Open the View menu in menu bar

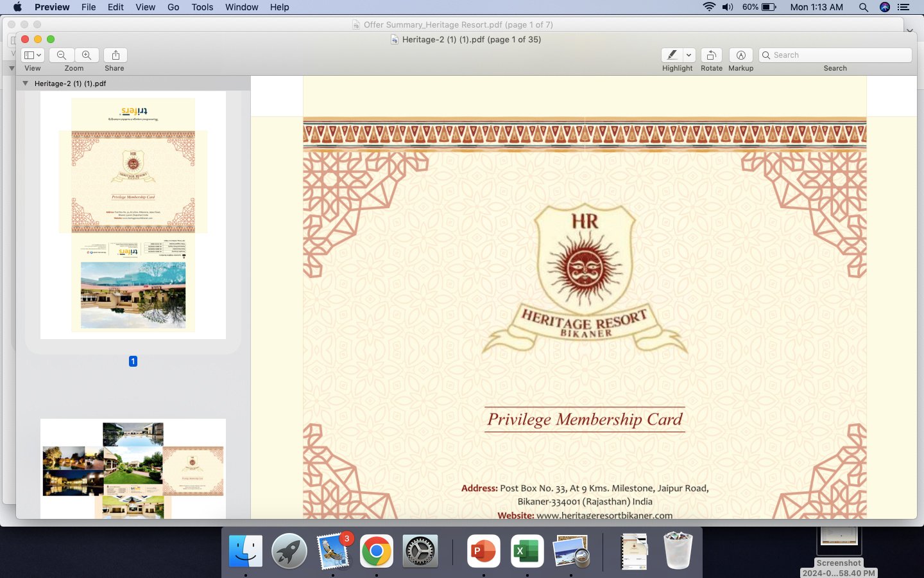pos(145,7)
